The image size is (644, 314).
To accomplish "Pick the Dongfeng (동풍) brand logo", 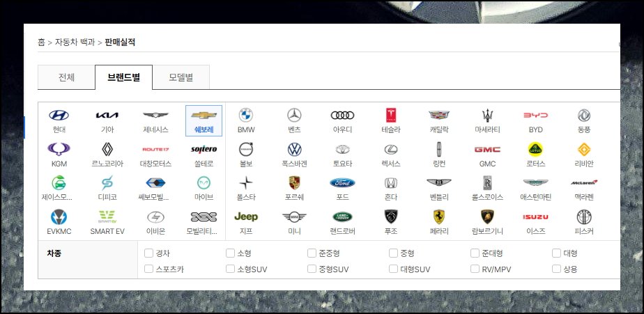I will tap(583, 116).
